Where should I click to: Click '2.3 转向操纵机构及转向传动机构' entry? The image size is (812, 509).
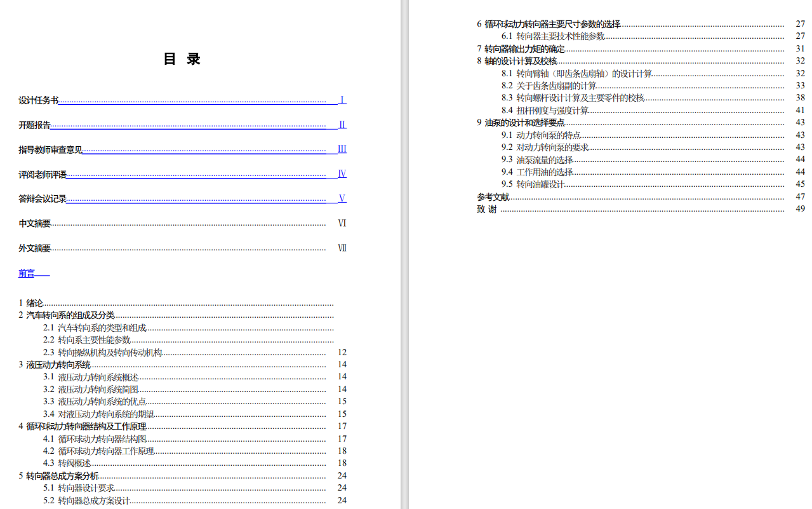195,352
